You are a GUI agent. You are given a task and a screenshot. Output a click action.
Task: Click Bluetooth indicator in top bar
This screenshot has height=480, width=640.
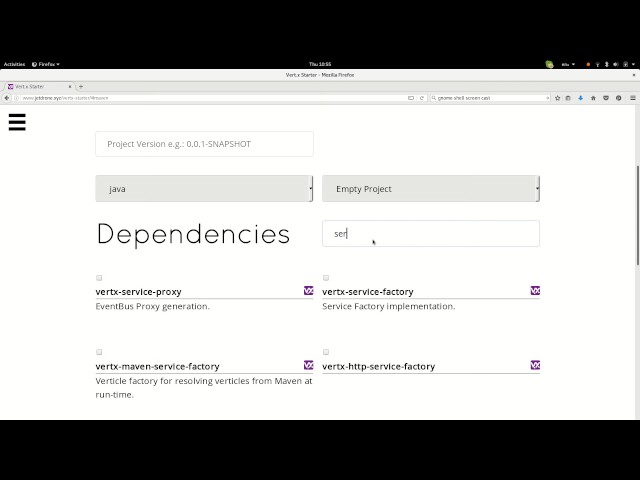point(607,64)
